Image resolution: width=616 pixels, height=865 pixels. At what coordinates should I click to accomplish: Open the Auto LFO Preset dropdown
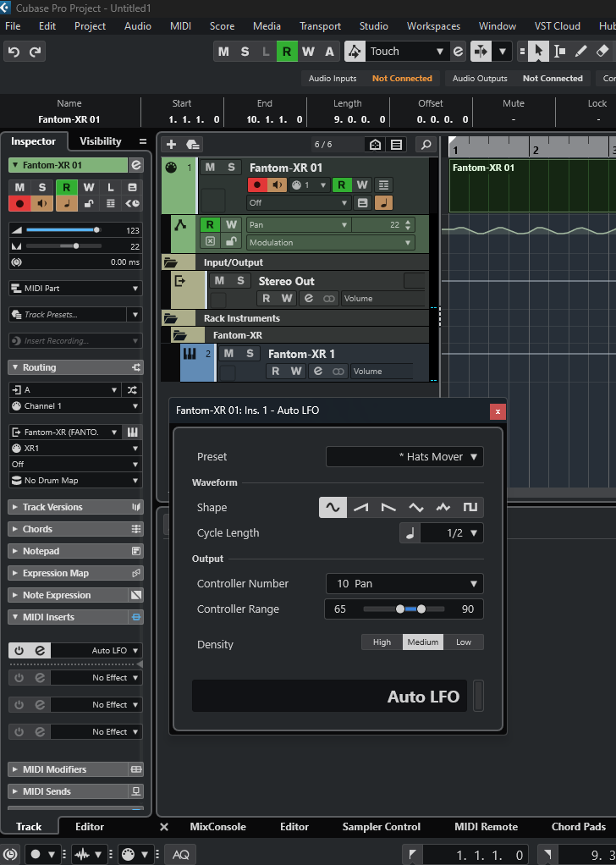point(404,457)
